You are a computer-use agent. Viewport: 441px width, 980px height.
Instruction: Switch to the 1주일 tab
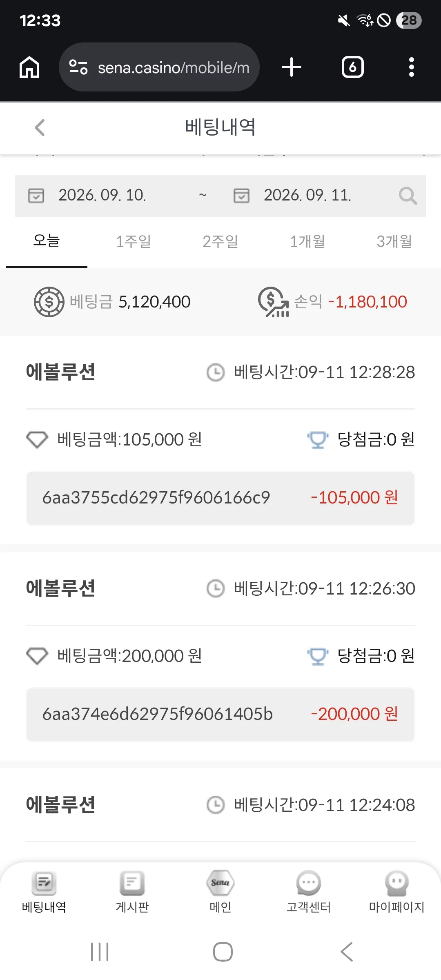(134, 241)
